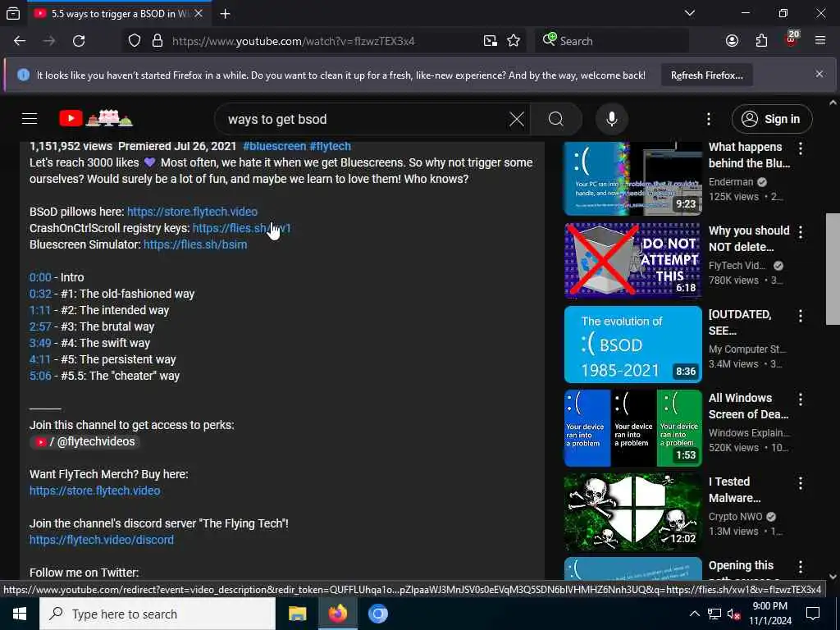Open options for 'What happens behind' video

pyautogui.click(x=801, y=148)
